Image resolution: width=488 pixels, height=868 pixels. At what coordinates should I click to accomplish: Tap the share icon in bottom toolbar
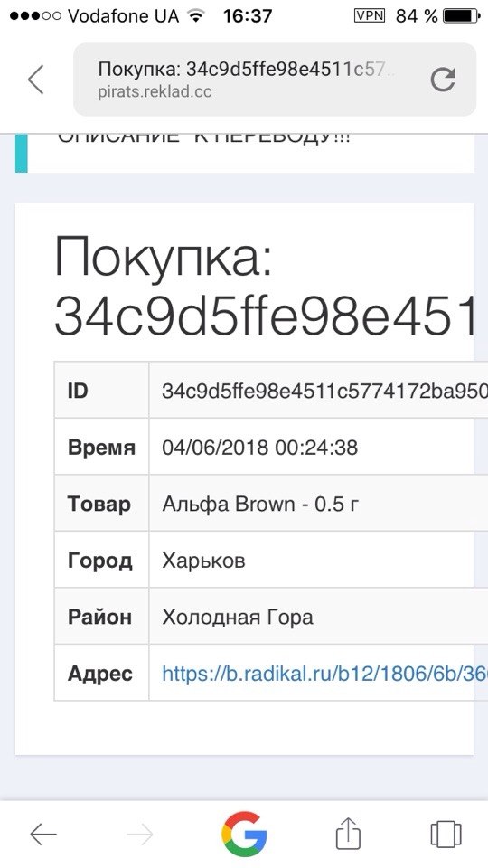(349, 834)
